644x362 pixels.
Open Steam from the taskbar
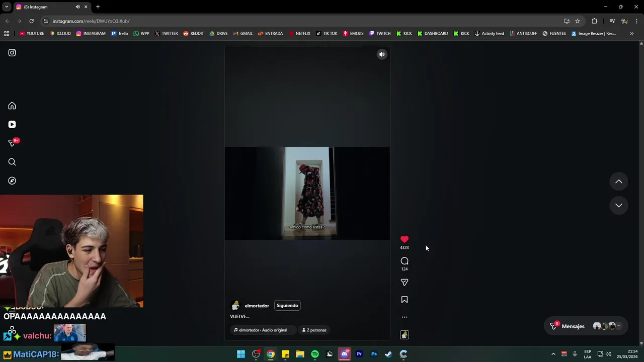click(388, 354)
